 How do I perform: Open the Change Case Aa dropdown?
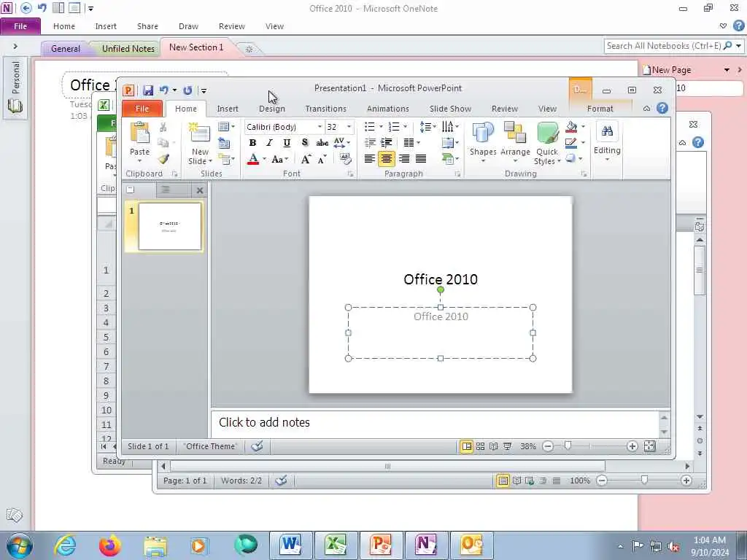pos(279,160)
